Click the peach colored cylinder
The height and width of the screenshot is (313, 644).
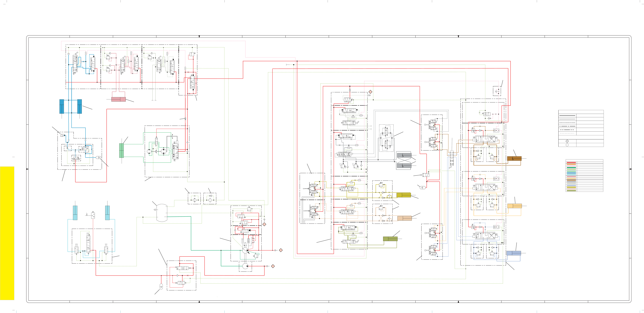click(x=404, y=218)
